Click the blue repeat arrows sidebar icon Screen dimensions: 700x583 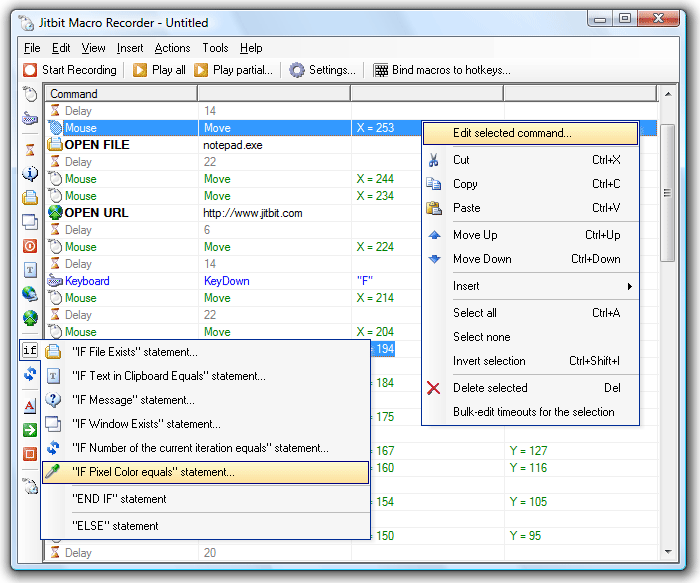coord(30,375)
